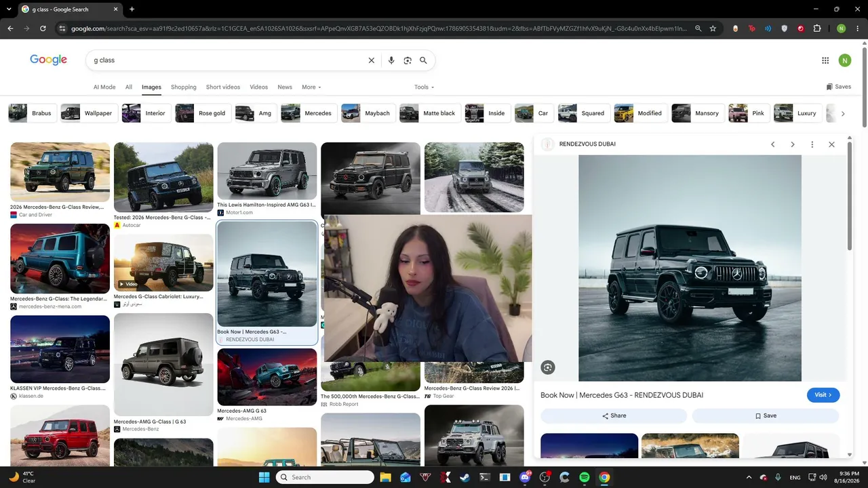Filter images by the Mansory chip
868x488 pixels.
(698, 113)
